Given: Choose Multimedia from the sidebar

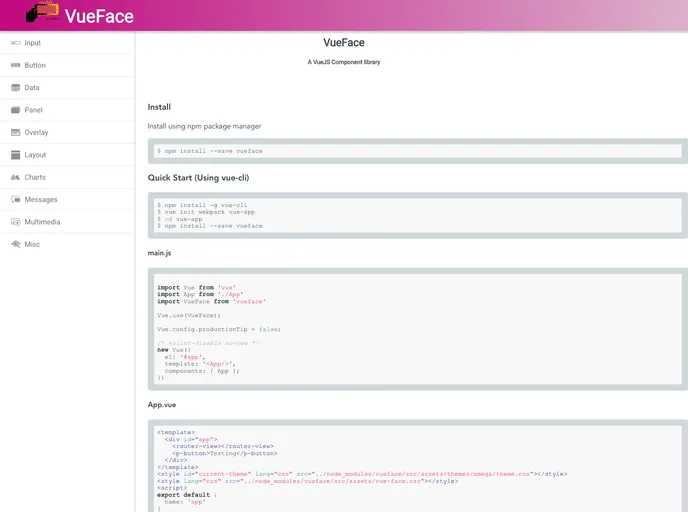Looking at the screenshot, I should [x=42, y=222].
